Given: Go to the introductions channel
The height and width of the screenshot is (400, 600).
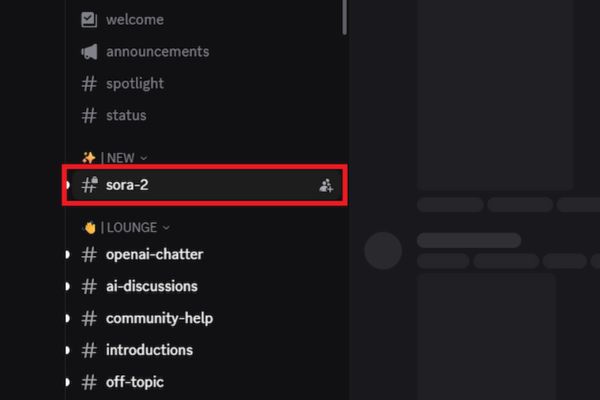Looking at the screenshot, I should tap(149, 350).
